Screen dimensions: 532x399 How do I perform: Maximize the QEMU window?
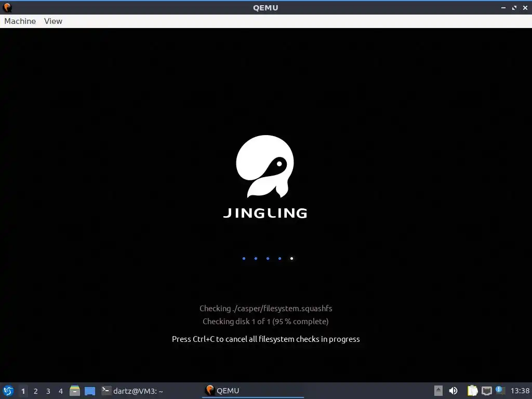pos(514,7)
